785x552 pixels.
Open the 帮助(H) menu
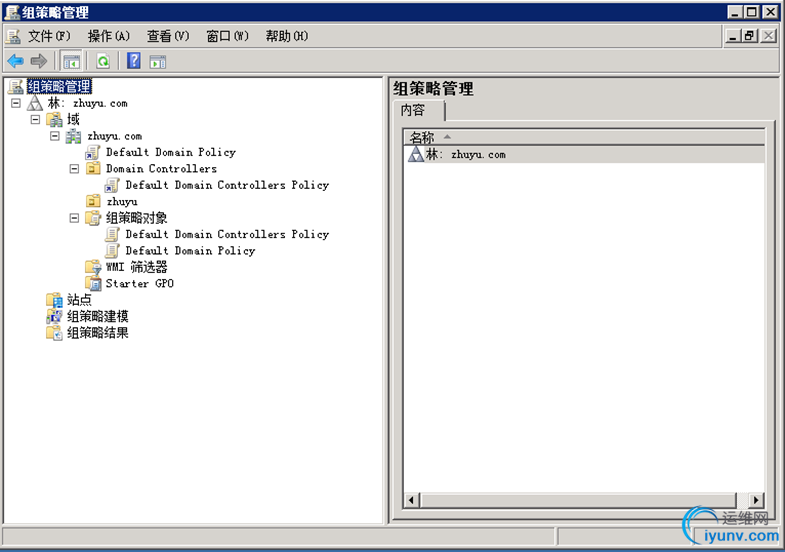[287, 36]
